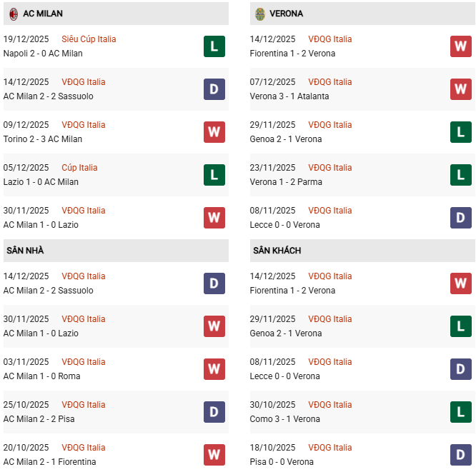Open the VĐQG Italia link dated 07/12/2025
476x472 pixels.
pos(329,82)
